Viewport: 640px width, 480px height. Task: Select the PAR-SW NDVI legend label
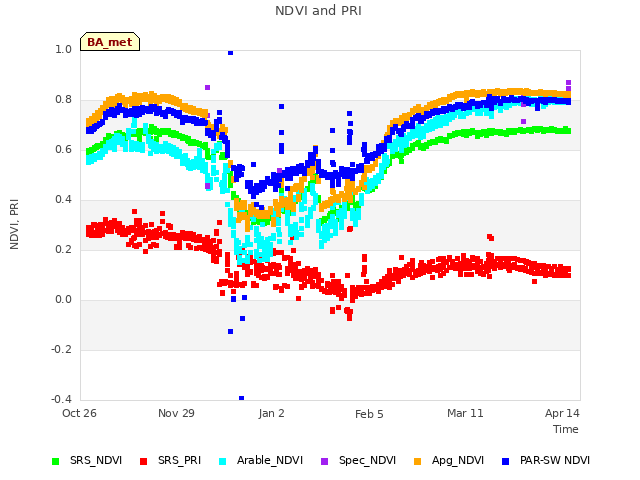pos(555,460)
